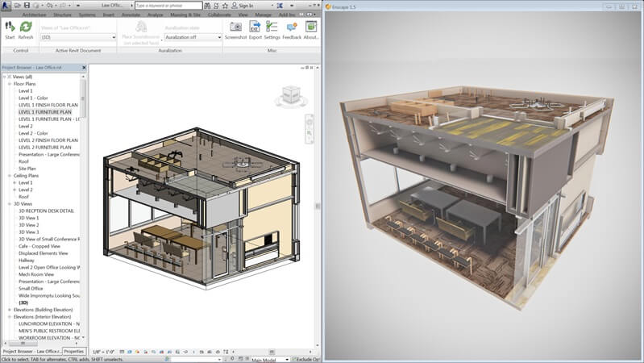Open the About Enscape icon
644x363 pixels.
[x=311, y=27]
